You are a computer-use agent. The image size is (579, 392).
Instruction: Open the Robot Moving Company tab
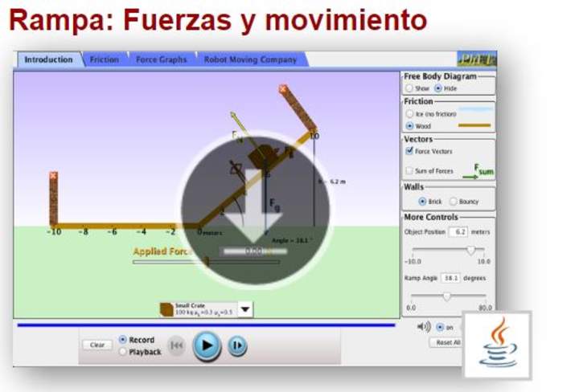(250, 59)
